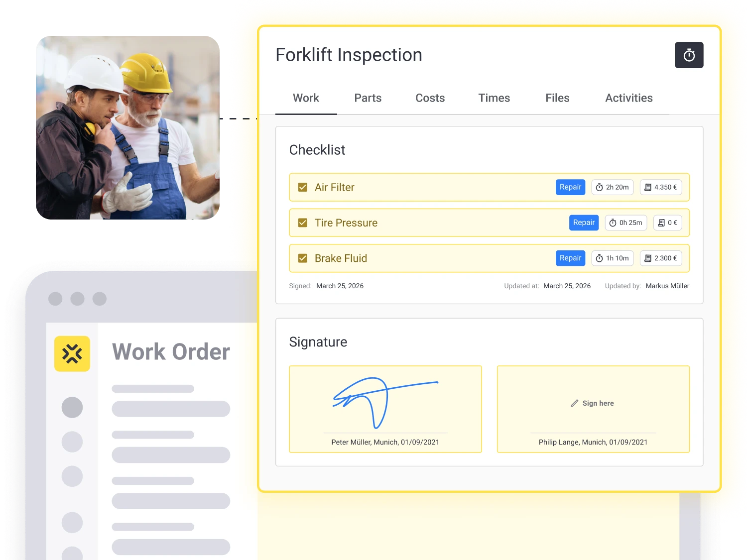Open the Files tab
This screenshot has width=747, height=560.
coord(557,98)
